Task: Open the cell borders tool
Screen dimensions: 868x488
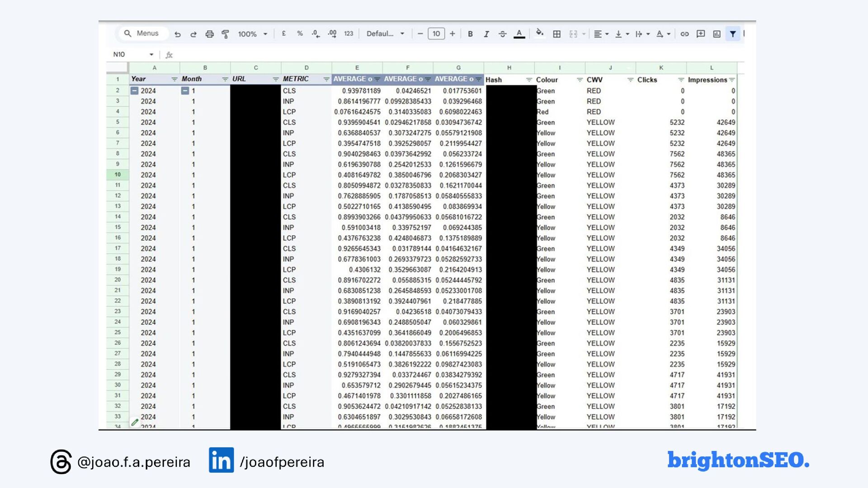Action: pyautogui.click(x=557, y=34)
